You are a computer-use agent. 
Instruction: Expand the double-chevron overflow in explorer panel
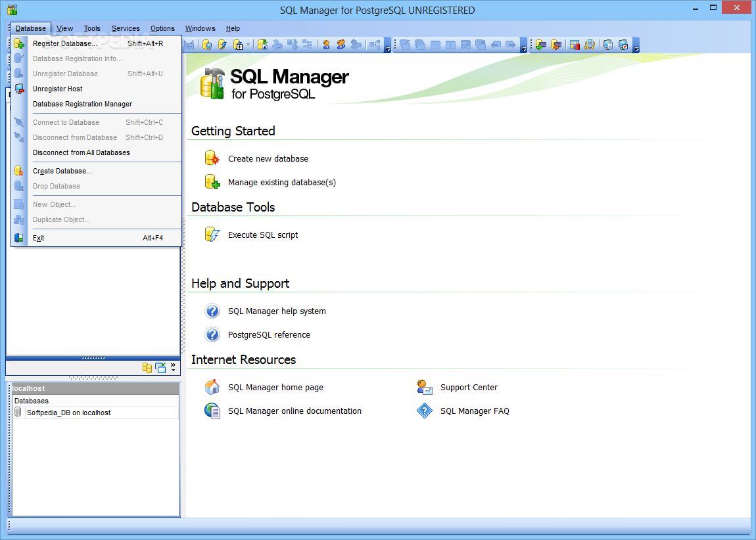[173, 367]
